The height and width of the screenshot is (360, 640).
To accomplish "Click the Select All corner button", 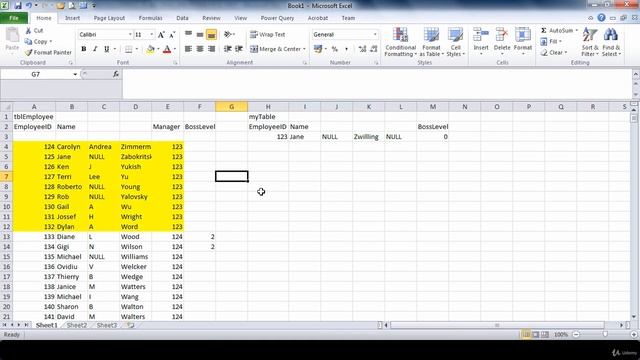I will tap(6, 107).
